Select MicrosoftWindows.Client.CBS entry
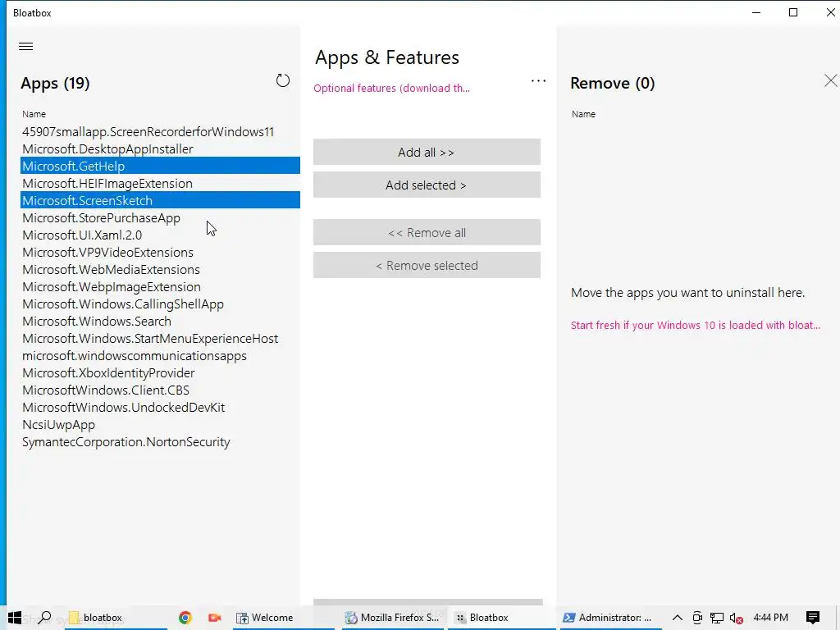Image resolution: width=840 pixels, height=630 pixels. 160,390
